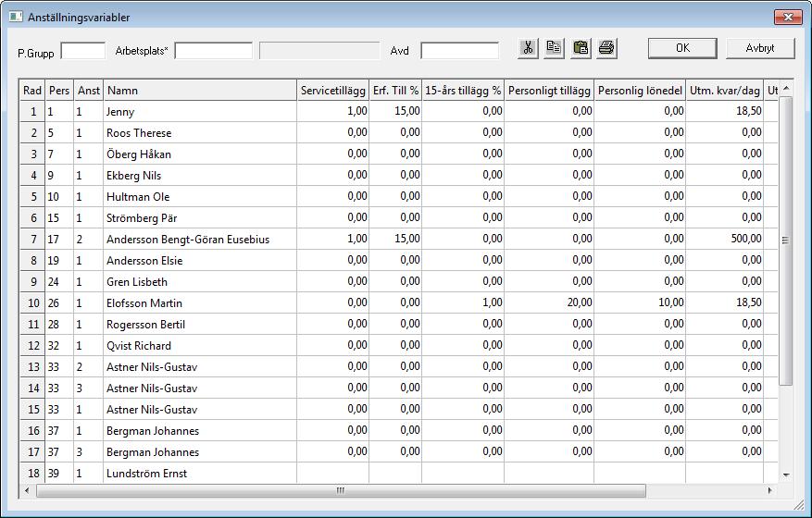
Task: Click the horizontal scrollbar thumb
Action: click(x=341, y=490)
